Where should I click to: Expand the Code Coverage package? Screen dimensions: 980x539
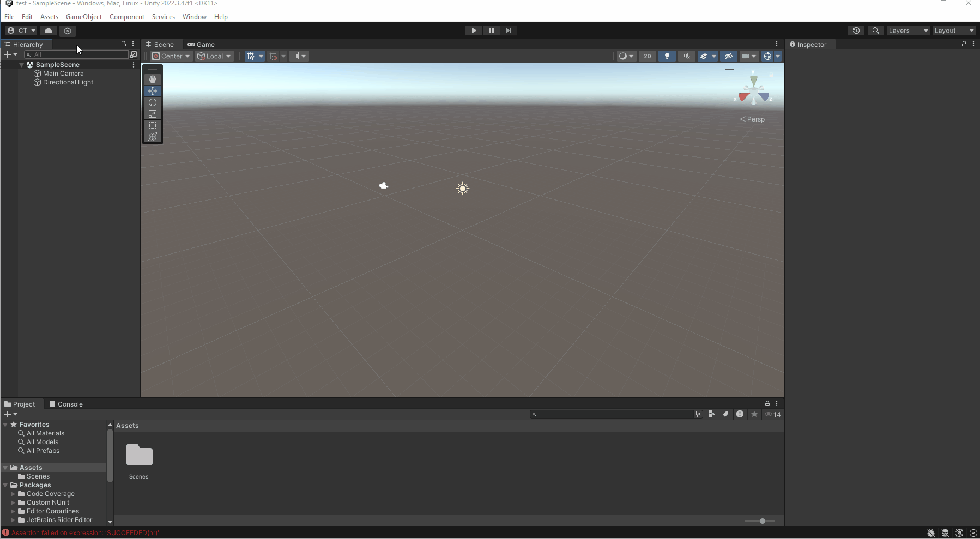click(13, 494)
